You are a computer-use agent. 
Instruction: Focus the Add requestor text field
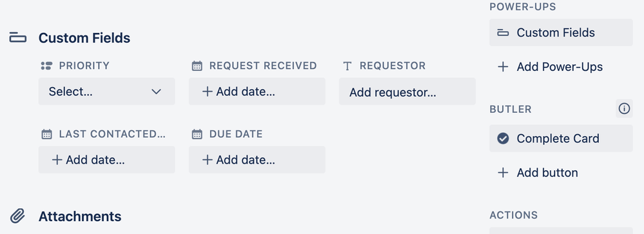407,92
